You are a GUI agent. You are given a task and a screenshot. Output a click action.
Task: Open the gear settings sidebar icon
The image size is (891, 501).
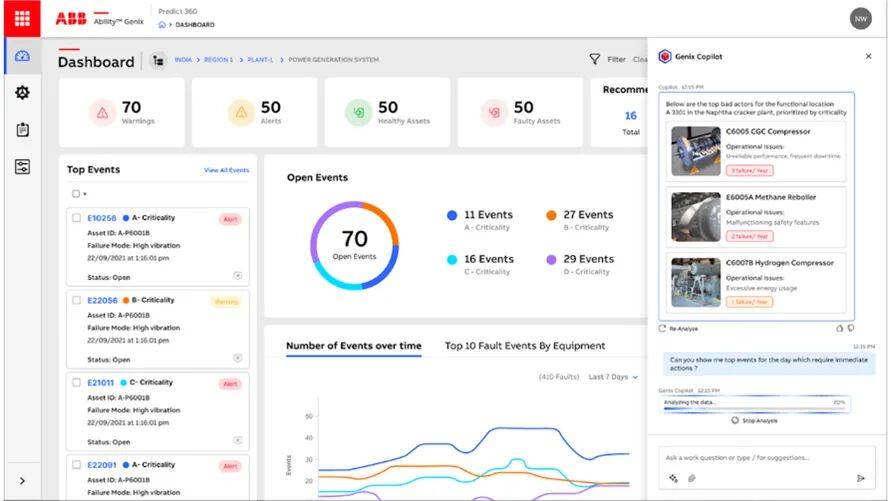tap(22, 93)
